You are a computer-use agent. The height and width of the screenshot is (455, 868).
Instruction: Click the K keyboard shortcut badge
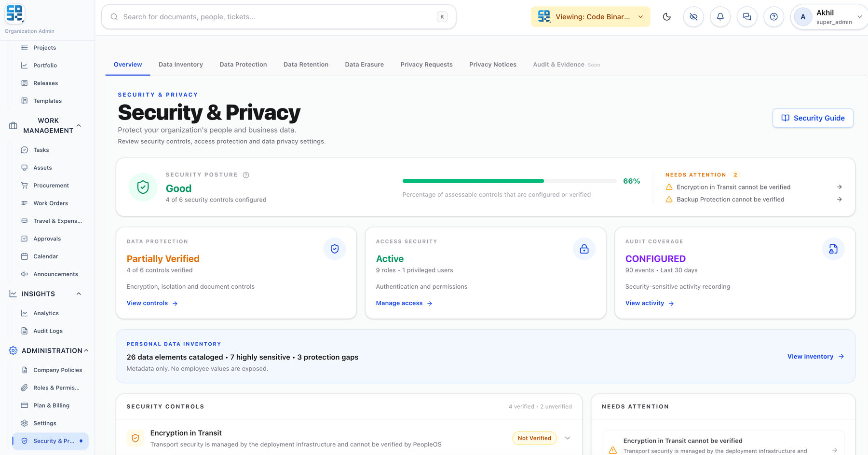(442, 17)
